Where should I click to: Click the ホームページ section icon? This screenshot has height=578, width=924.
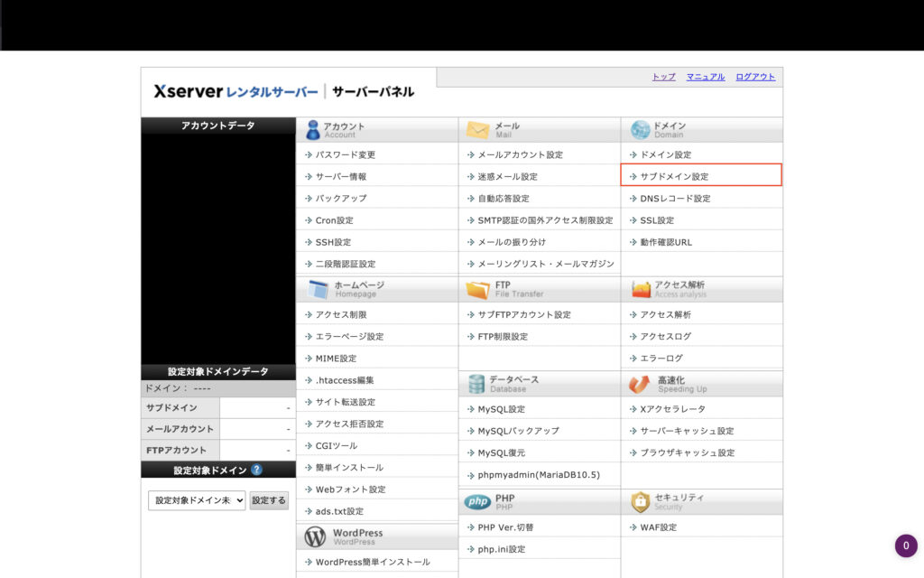click(x=319, y=289)
